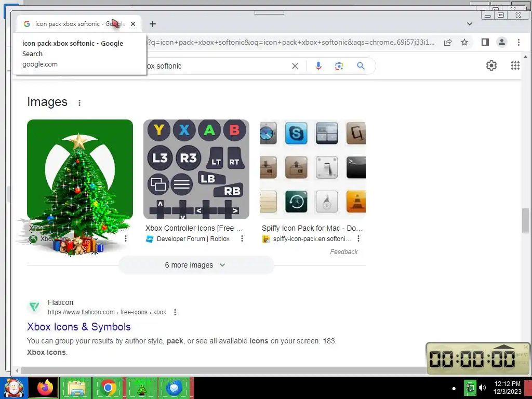The width and height of the screenshot is (532, 399).
Task: Share this page from address bar
Action: coord(448,42)
